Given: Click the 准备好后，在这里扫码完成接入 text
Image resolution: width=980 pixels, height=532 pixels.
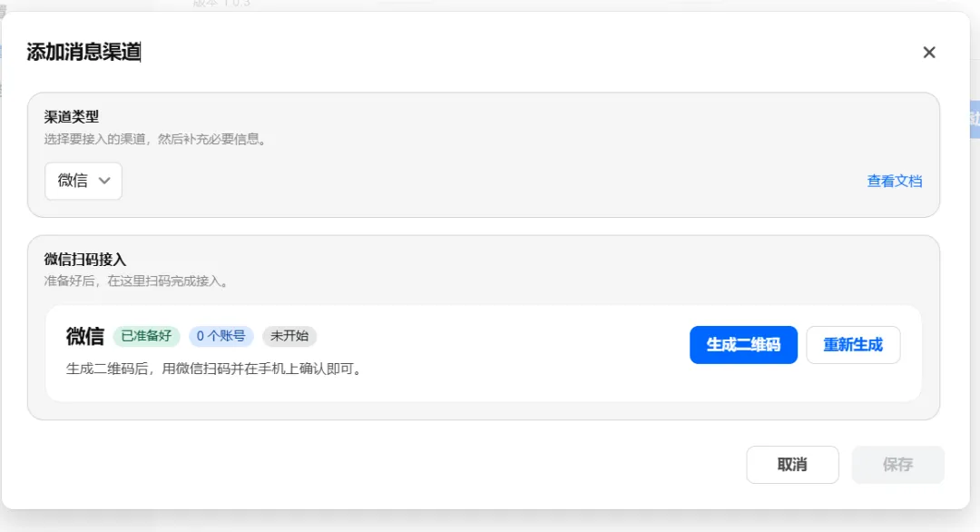Looking at the screenshot, I should pyautogui.click(x=138, y=281).
